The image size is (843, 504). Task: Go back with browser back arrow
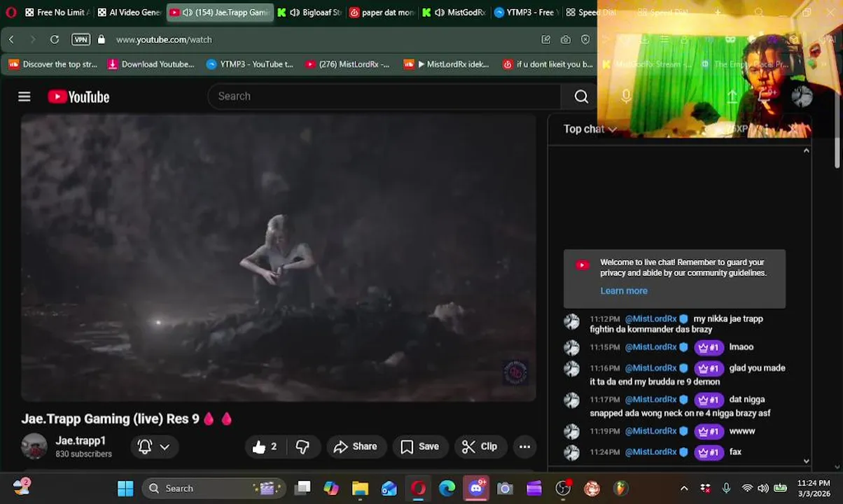[x=11, y=40]
